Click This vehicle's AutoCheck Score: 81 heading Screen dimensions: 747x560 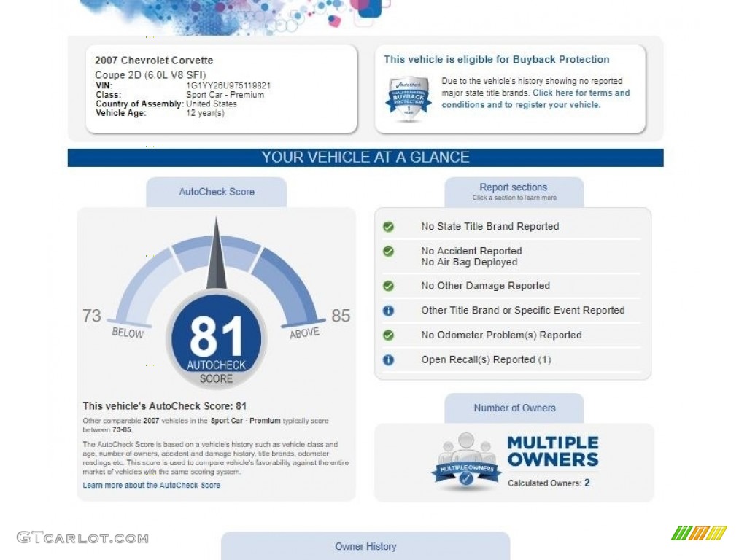tap(164, 406)
